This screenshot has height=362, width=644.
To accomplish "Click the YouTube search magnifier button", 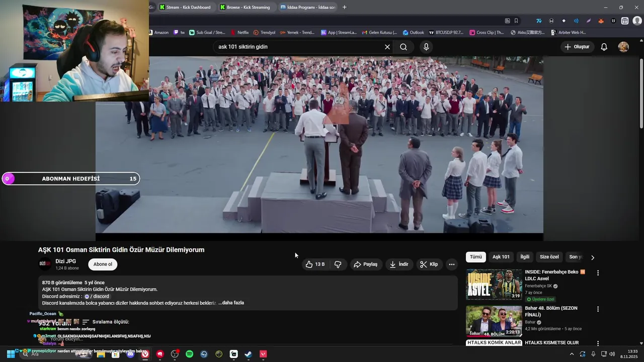I will tap(404, 47).
